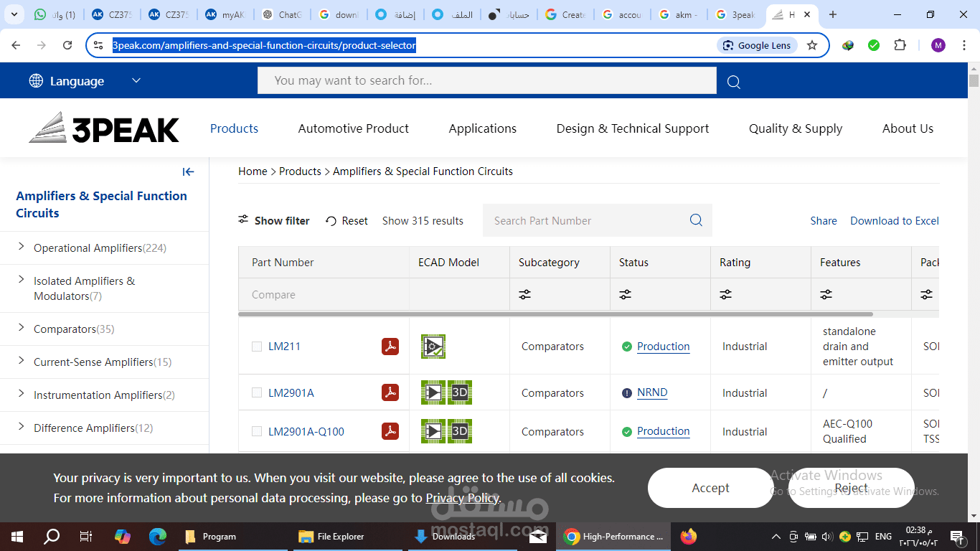Open Rating column filter icon

point(726,294)
